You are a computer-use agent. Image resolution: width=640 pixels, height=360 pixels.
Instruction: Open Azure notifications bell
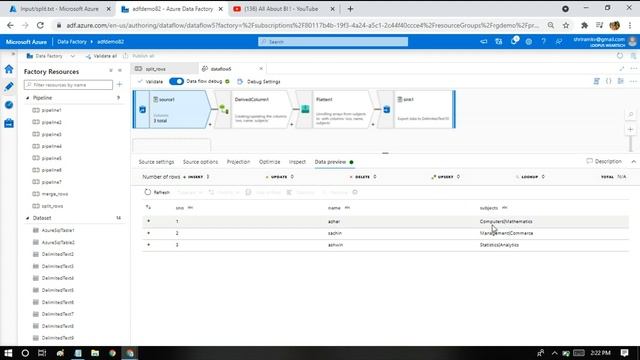click(x=514, y=41)
